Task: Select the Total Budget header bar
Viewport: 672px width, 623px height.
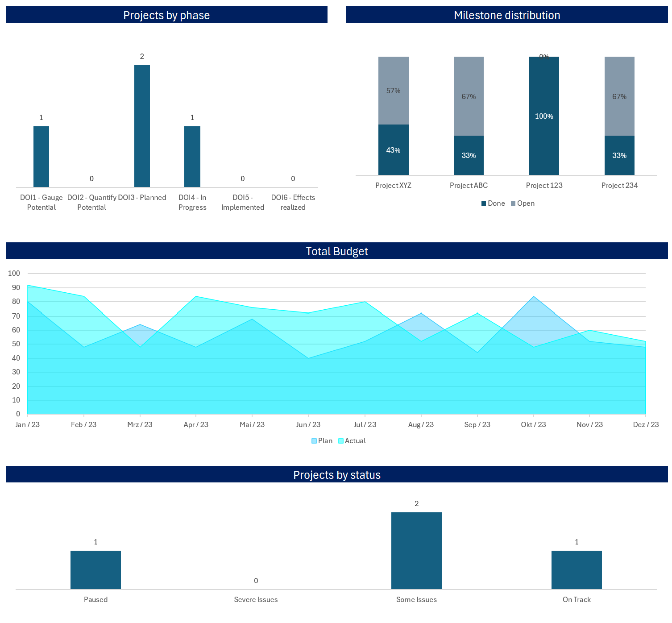Action: pos(336,251)
